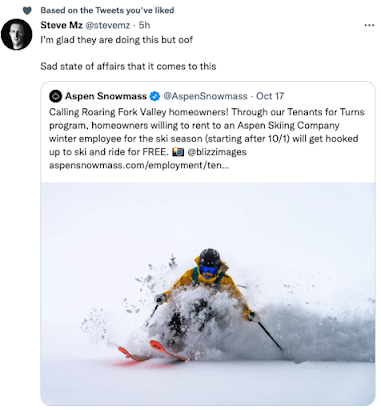Click the 'Sad state of affairs' tweet line

128,66
